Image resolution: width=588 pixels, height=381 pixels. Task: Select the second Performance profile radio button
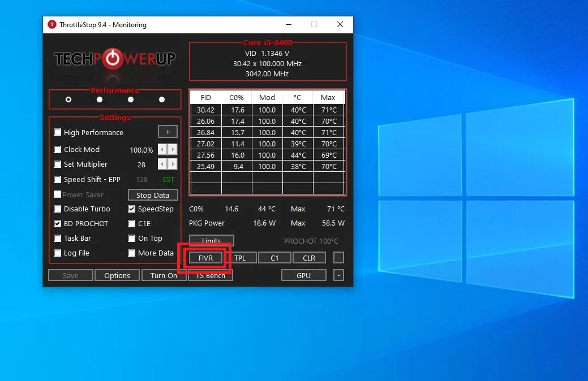[x=100, y=99]
